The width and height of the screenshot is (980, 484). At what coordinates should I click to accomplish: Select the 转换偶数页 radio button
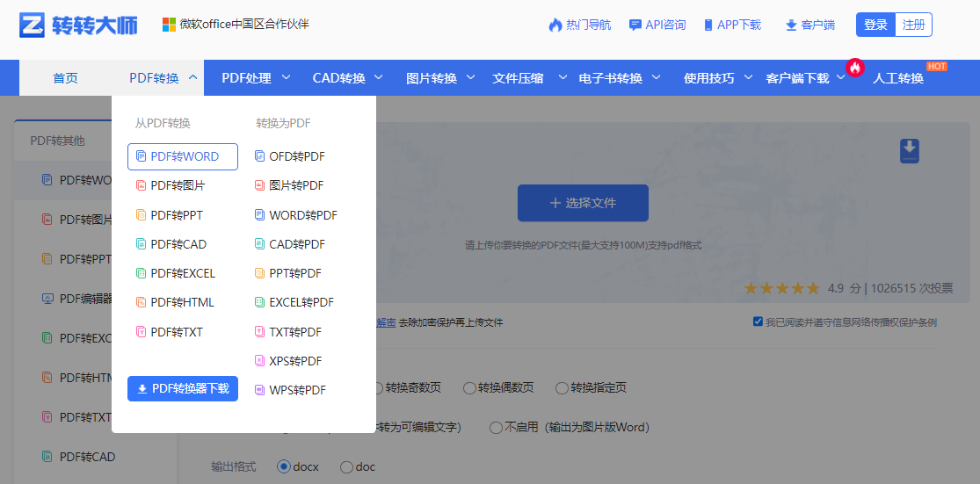pos(469,388)
